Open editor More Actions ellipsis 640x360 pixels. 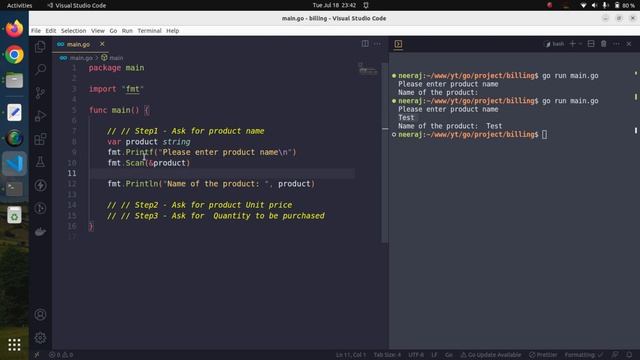[378, 44]
